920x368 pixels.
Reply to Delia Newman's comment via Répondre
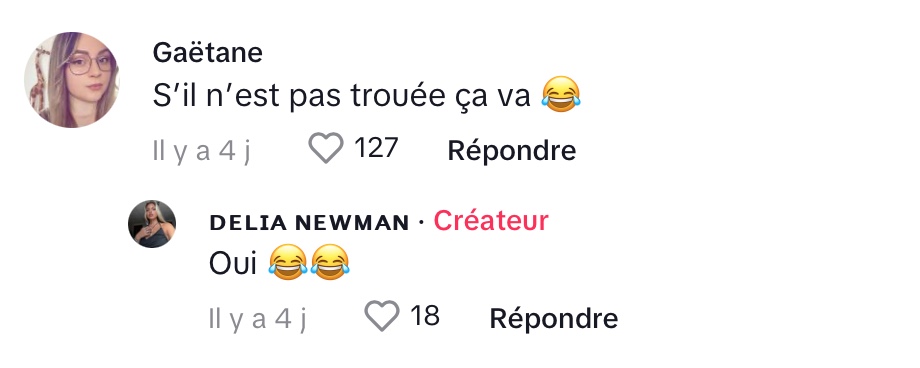tap(554, 318)
